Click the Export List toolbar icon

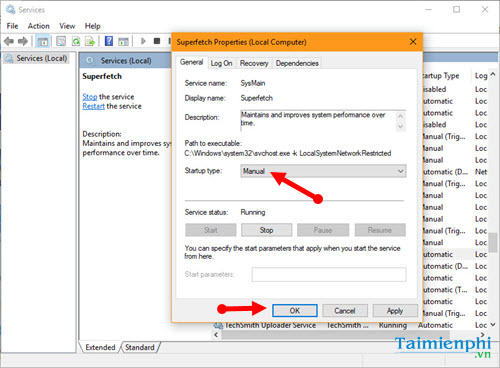[90, 41]
